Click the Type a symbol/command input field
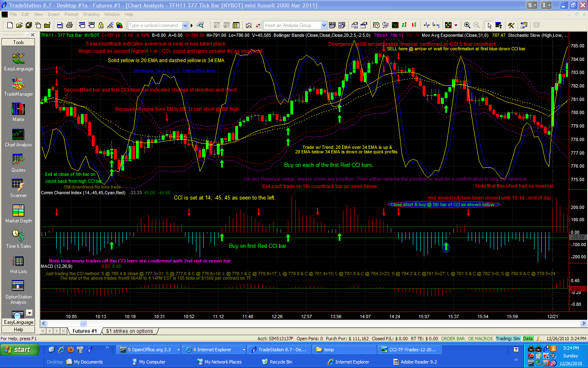The width and height of the screenshot is (588, 368). pyautogui.click(x=155, y=25)
